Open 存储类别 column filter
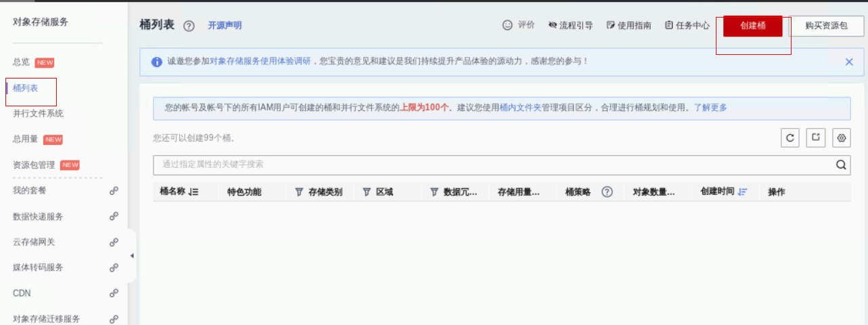 pyautogui.click(x=299, y=192)
